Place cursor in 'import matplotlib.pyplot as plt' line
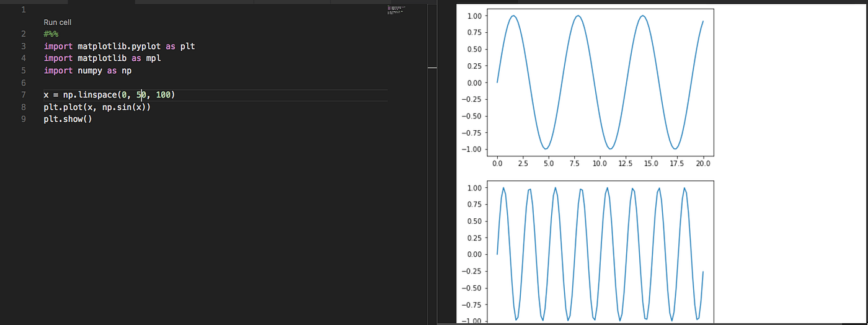Screen dimensions: 868x325 pos(120,47)
